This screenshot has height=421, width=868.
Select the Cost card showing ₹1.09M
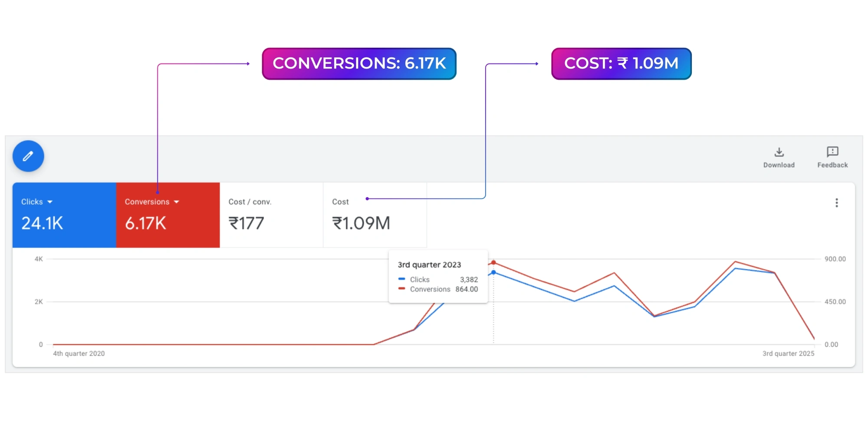375,215
